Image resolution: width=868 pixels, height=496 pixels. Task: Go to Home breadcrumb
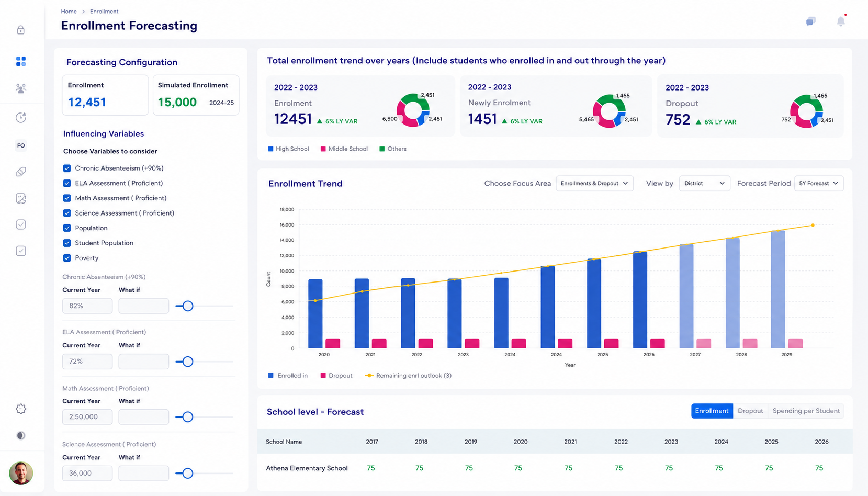69,12
